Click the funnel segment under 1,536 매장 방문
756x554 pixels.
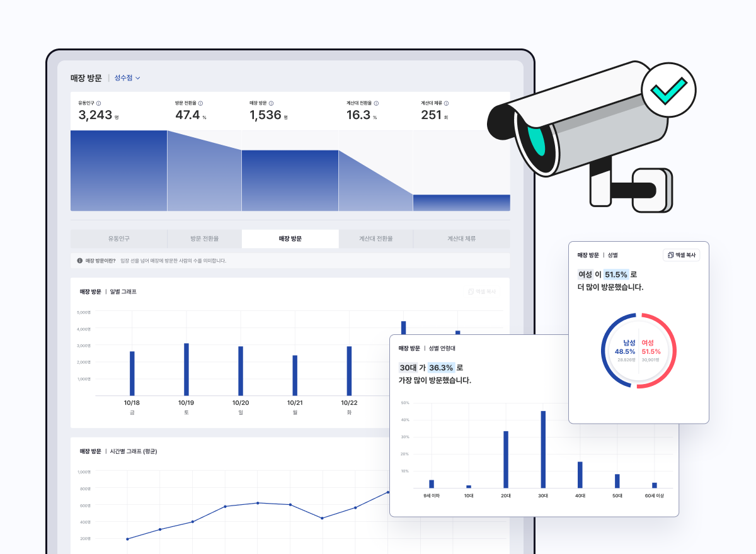(290, 181)
